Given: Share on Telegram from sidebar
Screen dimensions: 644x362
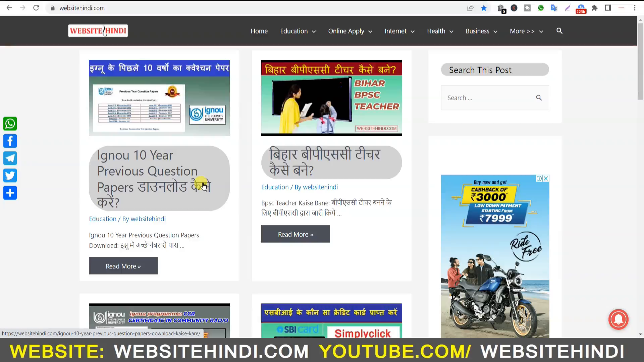Looking at the screenshot, I should (10, 158).
